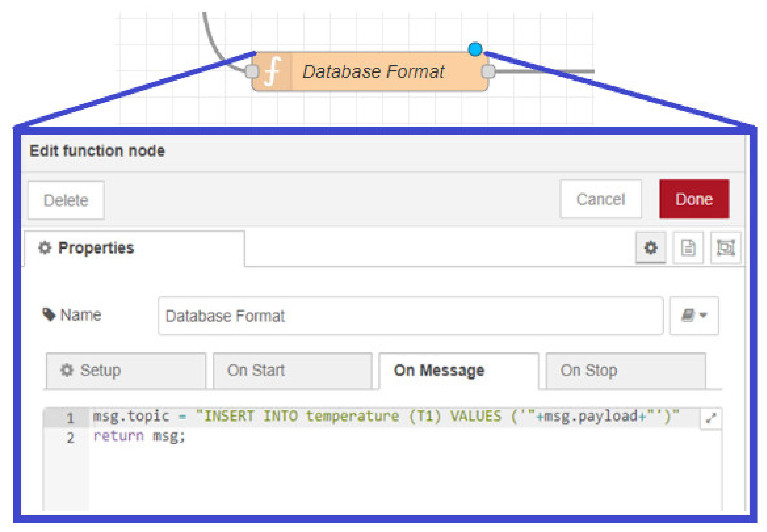Switch to the On Stop tab
This screenshot has height=532, width=767.
click(x=625, y=370)
